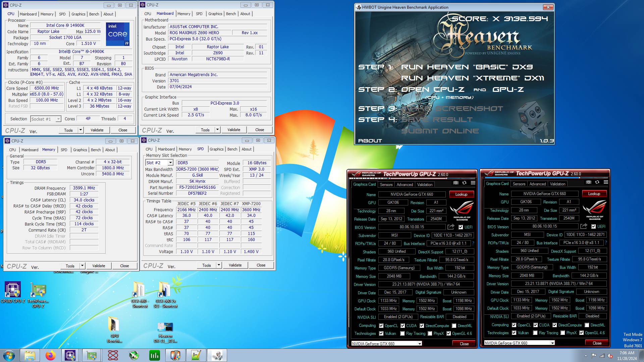The width and height of the screenshot is (644, 362).
Task: Switch to Advanced tab in right GPU-Z
Action: [537, 184]
